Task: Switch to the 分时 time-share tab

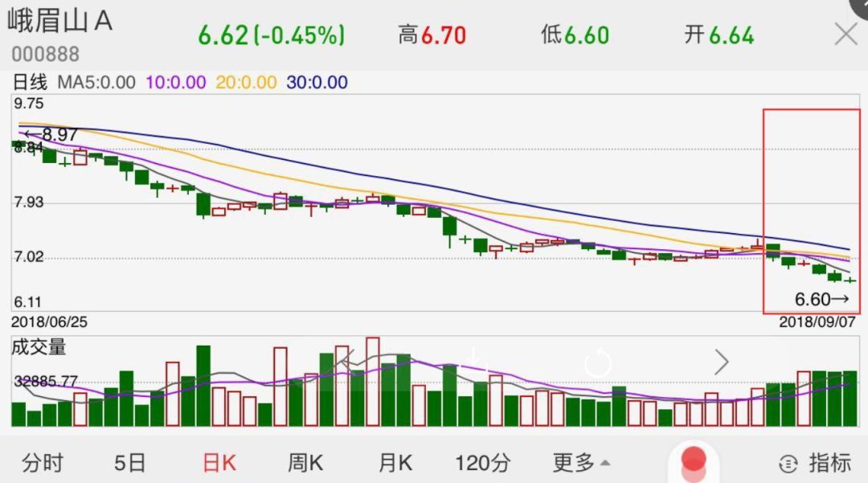Action: coord(42,463)
